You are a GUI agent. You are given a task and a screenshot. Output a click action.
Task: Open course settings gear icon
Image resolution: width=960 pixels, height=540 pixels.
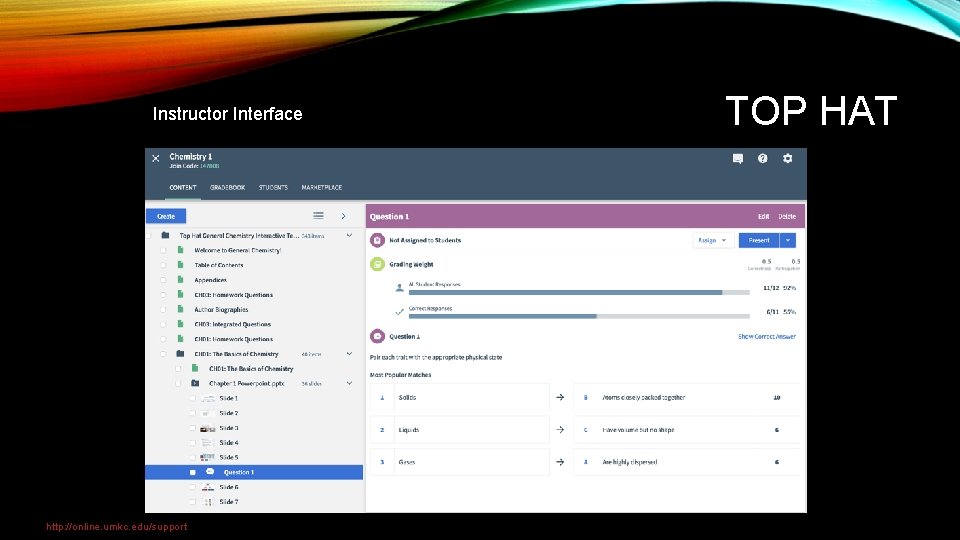click(x=787, y=159)
